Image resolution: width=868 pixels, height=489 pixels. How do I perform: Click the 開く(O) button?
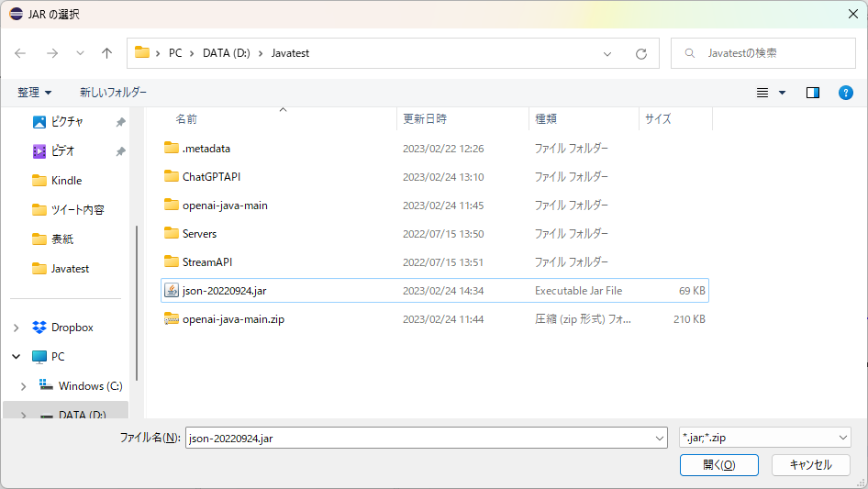coord(718,465)
